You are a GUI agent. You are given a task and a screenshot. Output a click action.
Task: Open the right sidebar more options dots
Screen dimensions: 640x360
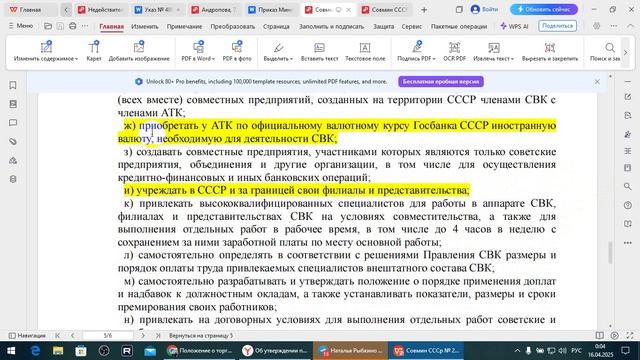click(628, 243)
